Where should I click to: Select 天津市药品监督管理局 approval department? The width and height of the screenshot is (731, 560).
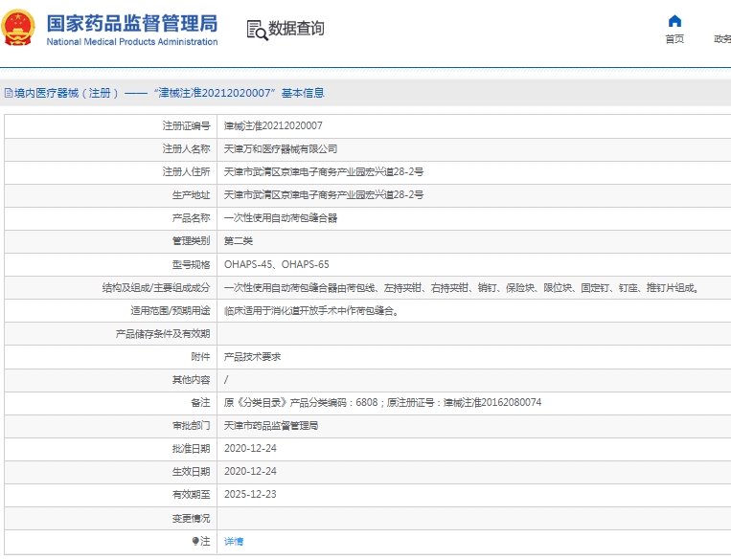coord(271,425)
